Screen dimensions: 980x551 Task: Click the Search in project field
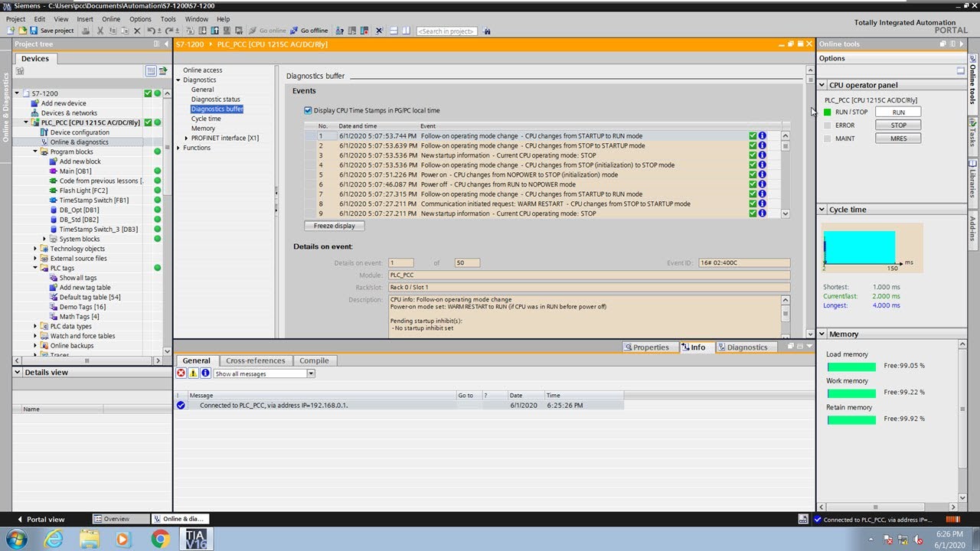pos(447,31)
